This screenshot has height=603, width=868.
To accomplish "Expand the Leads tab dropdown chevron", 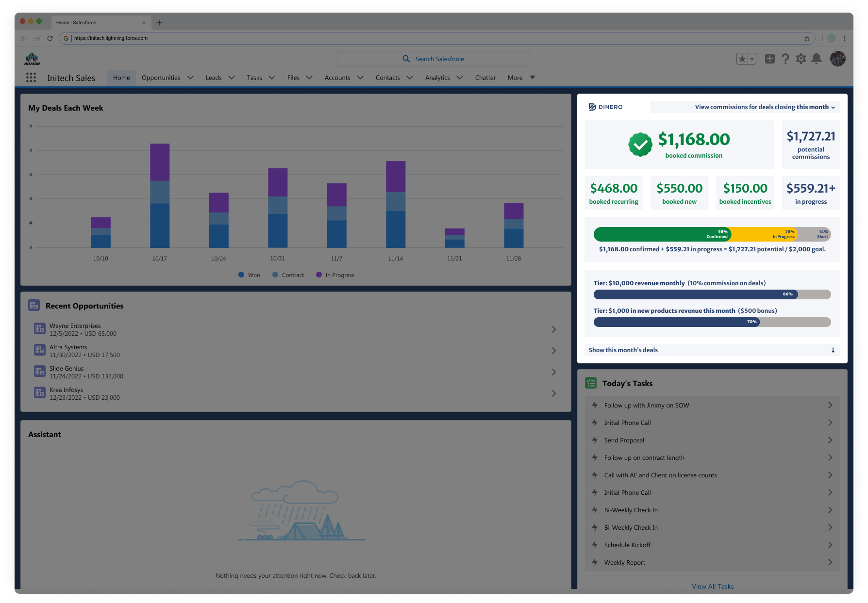I will (232, 78).
